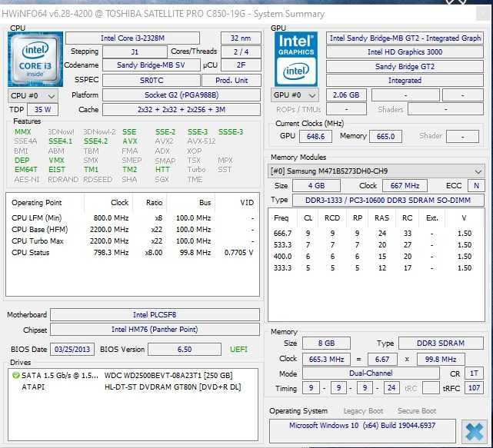Click the 32 nm process field
Image resolution: width=493 pixels, height=448 pixels.
click(241, 38)
